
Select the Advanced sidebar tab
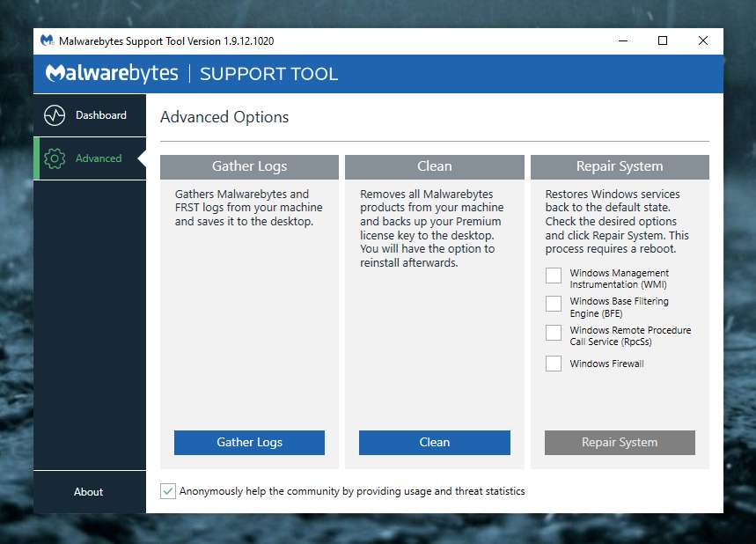point(90,158)
